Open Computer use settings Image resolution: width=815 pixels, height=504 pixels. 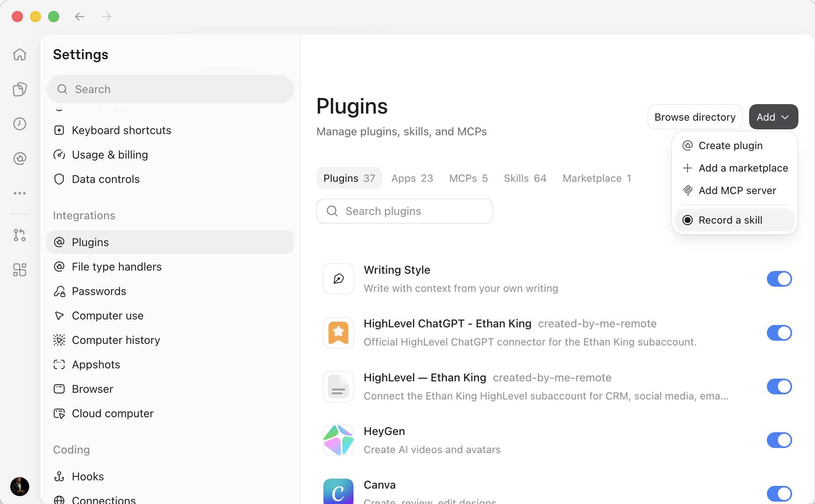pyautogui.click(x=170, y=315)
